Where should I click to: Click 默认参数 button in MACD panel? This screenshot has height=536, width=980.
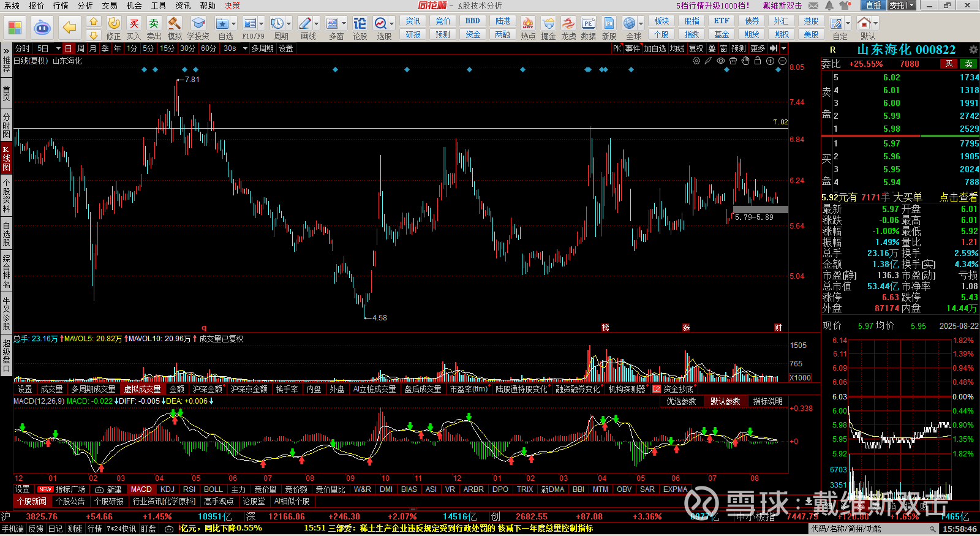tap(725, 401)
